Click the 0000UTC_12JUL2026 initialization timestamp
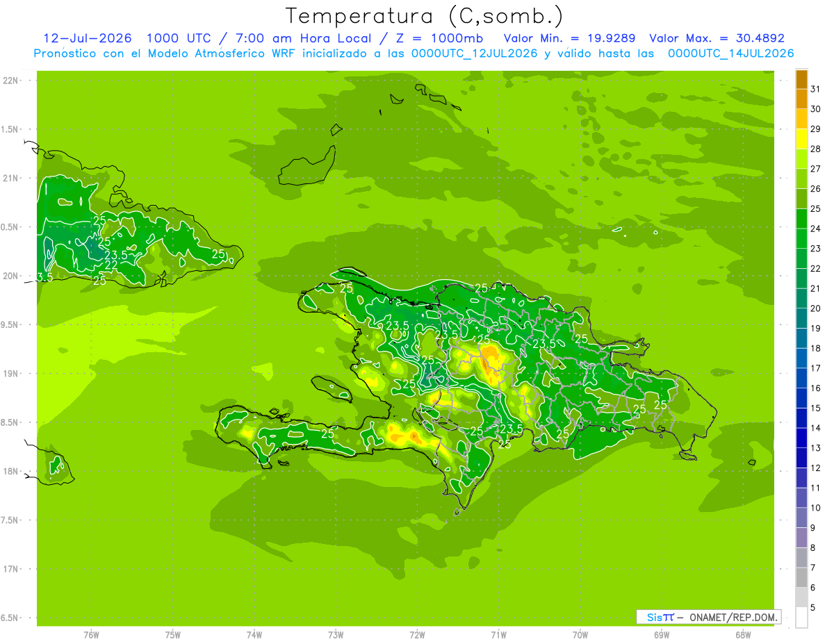Image resolution: width=834 pixels, height=644 pixels. [475, 53]
